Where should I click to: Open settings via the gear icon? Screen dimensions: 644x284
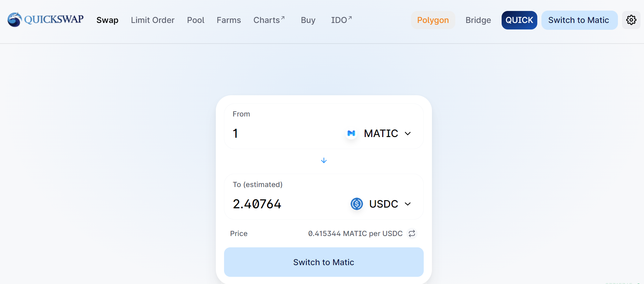click(x=631, y=20)
